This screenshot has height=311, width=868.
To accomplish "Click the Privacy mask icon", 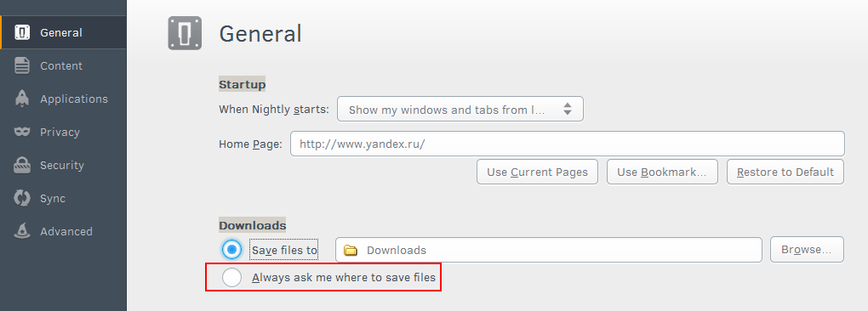I will (x=22, y=132).
